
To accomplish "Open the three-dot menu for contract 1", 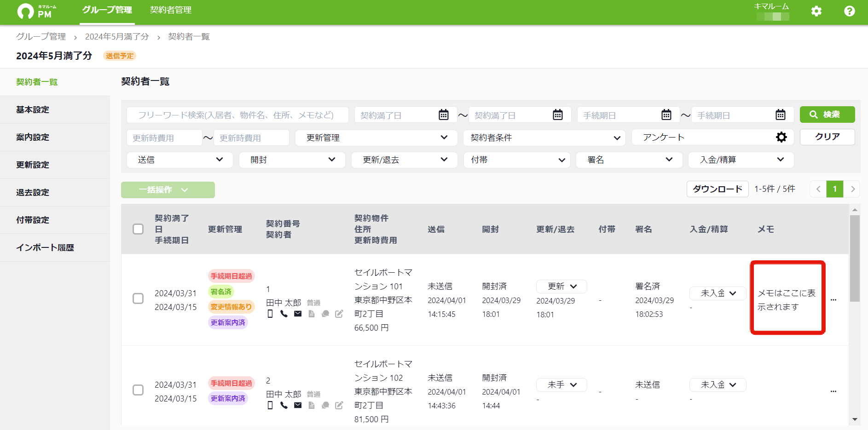I will click(x=833, y=300).
